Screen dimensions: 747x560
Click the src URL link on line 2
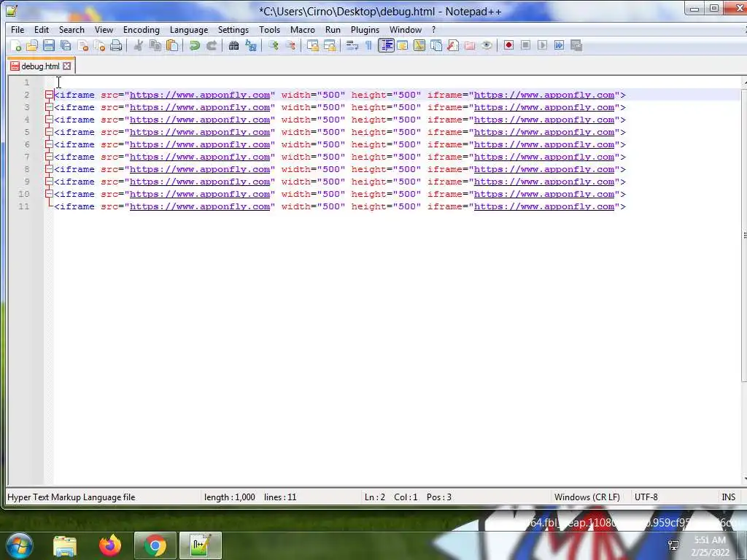[200, 96]
